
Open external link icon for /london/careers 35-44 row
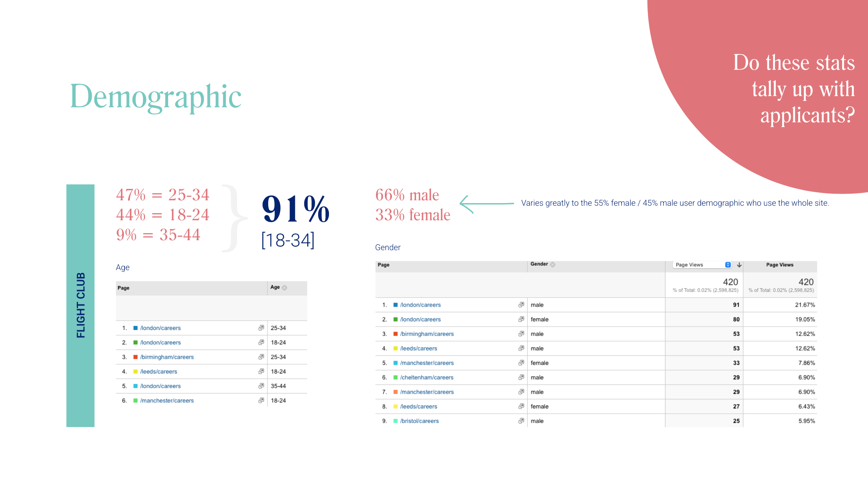point(261,386)
